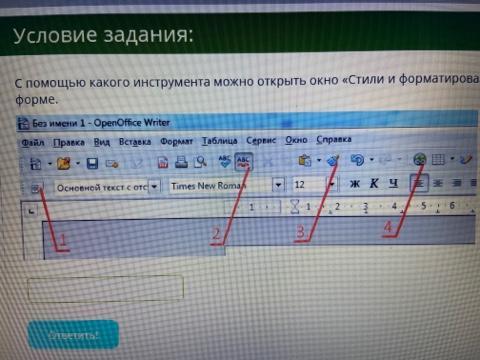Open the Styles and Formatting icon

click(x=36, y=189)
